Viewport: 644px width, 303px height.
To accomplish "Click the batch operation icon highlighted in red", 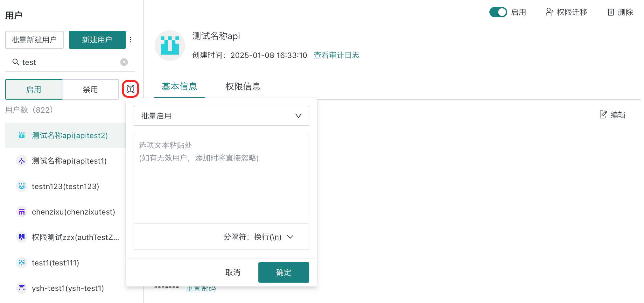I will [130, 89].
